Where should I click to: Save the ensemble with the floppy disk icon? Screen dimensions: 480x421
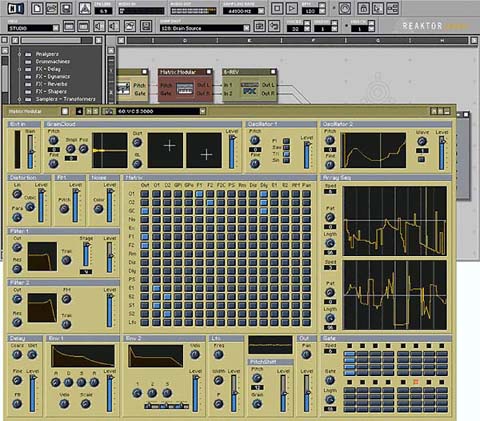(66, 8)
